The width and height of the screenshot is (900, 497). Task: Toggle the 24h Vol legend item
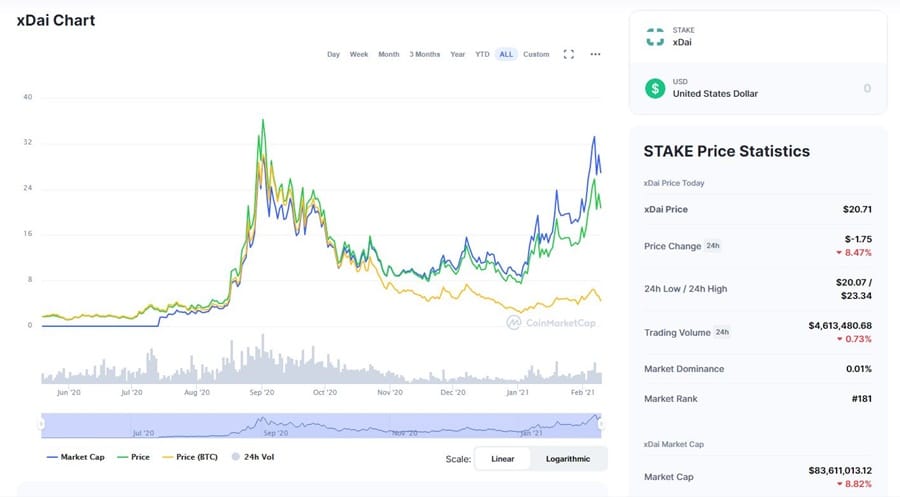pos(251,457)
